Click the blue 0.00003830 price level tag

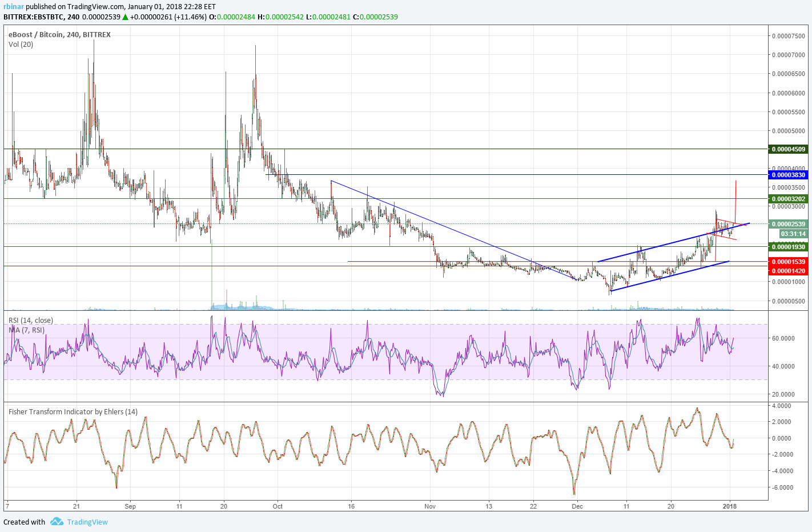(789, 175)
